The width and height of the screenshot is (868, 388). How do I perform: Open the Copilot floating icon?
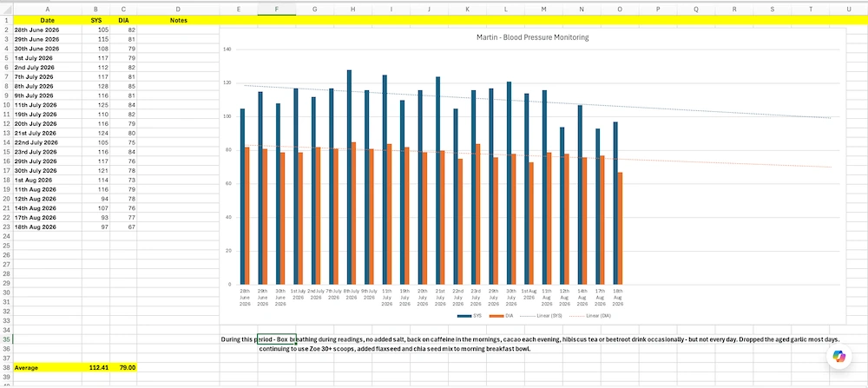(841, 357)
